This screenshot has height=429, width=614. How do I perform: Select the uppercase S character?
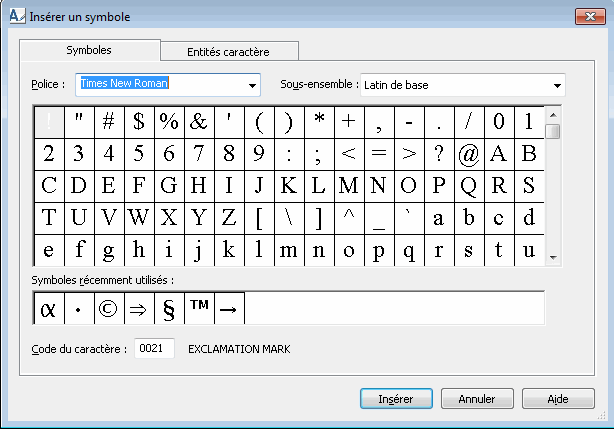point(529,186)
